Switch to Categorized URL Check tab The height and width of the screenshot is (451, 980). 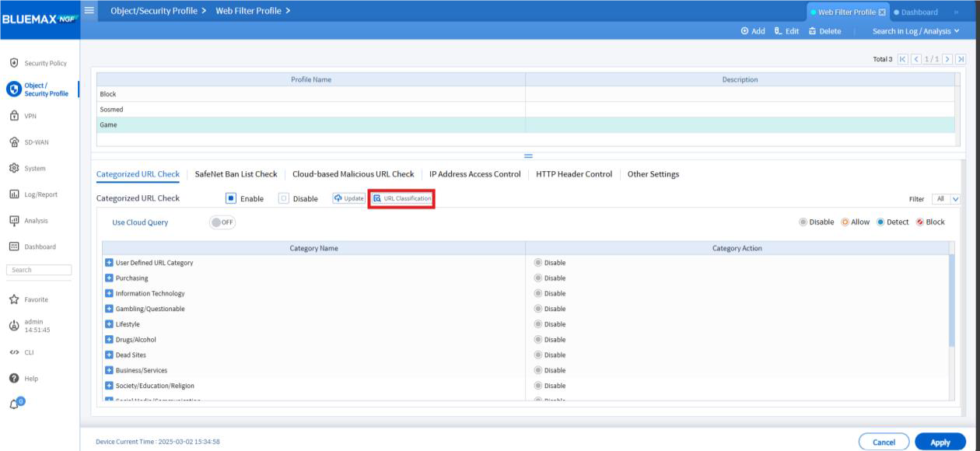pyautogui.click(x=138, y=174)
